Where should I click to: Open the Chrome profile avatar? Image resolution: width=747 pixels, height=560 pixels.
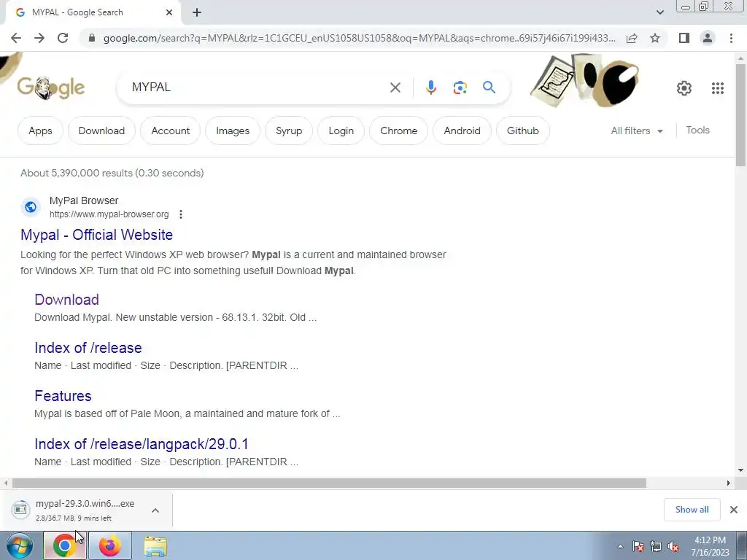click(x=708, y=38)
